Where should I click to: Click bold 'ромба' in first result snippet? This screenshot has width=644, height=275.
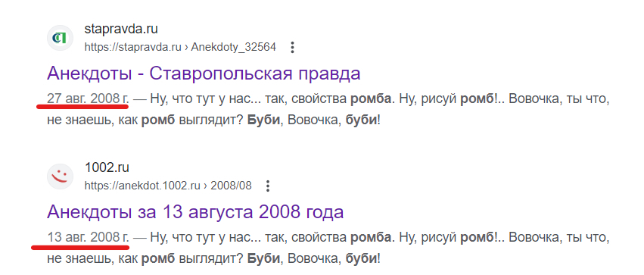[371, 99]
